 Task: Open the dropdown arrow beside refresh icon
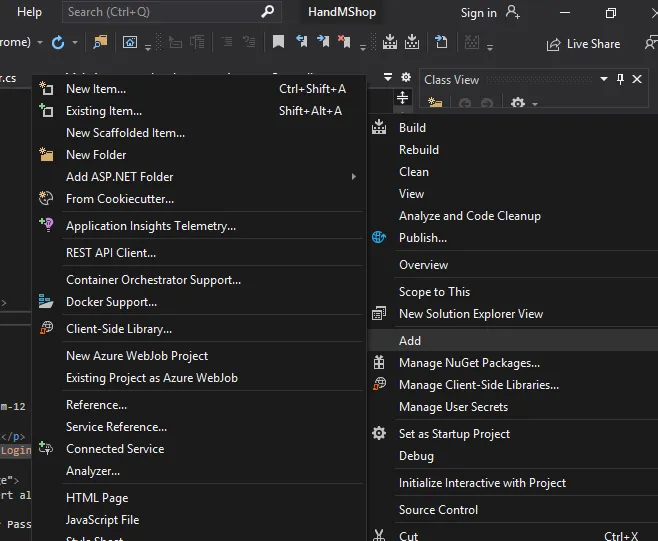[76, 44]
